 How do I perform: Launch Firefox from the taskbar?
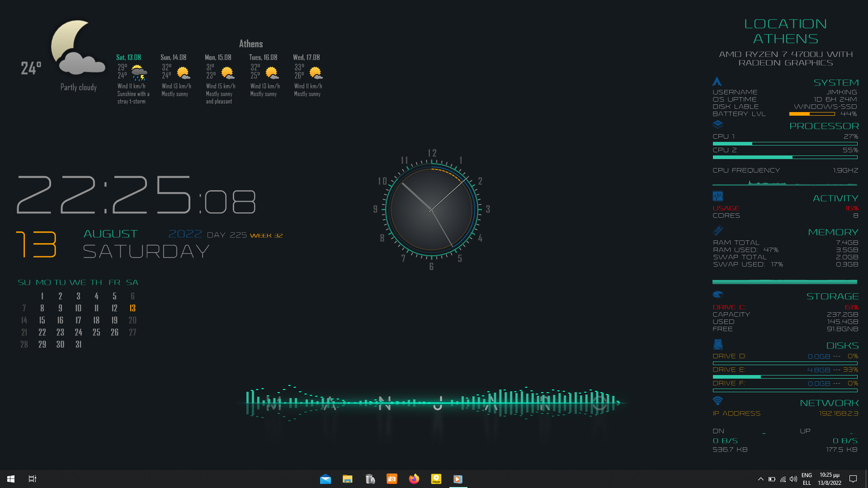tap(415, 479)
